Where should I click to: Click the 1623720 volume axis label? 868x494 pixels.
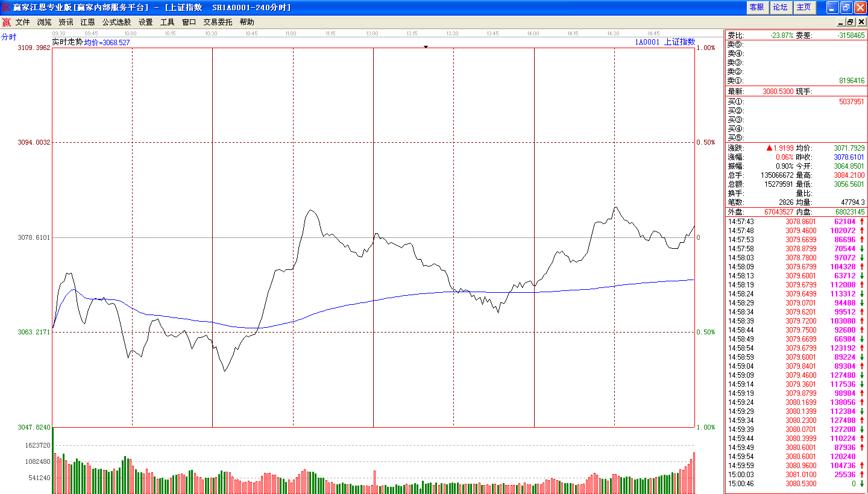(x=39, y=445)
